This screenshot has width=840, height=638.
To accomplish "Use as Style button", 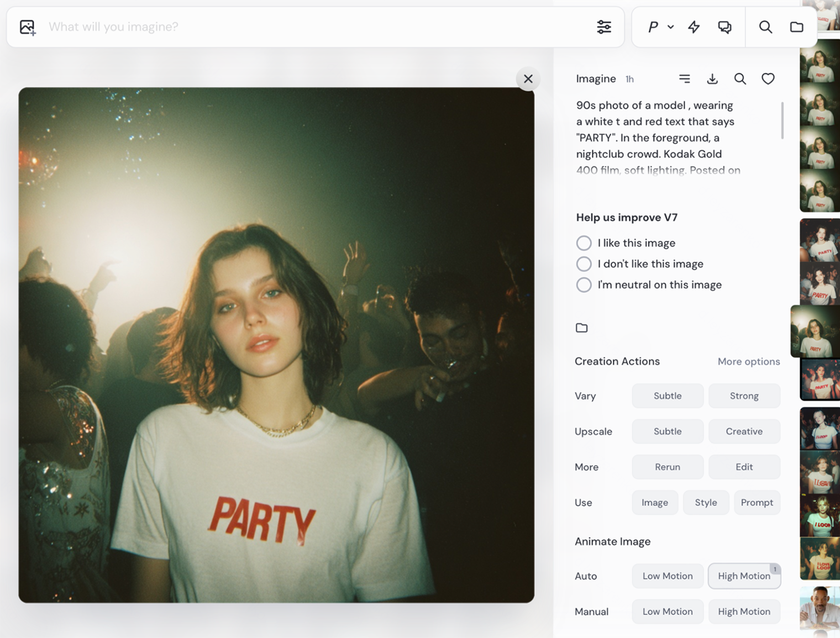I will pos(706,503).
